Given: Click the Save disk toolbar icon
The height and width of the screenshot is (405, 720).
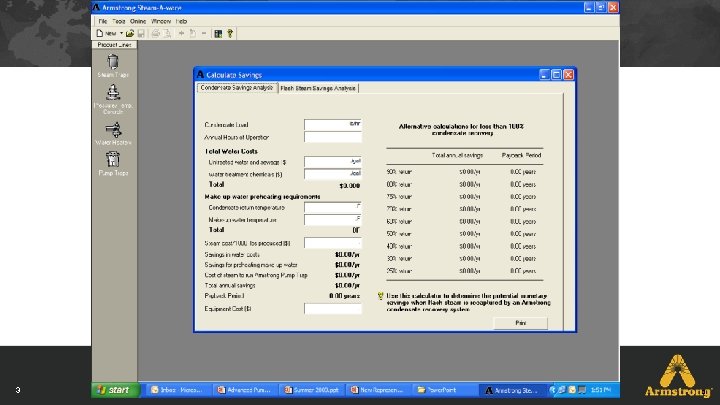Looking at the screenshot, I should pyautogui.click(x=141, y=34).
